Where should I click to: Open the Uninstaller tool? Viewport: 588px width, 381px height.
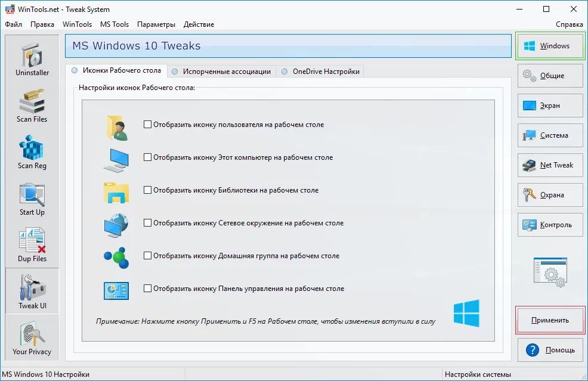[32, 58]
